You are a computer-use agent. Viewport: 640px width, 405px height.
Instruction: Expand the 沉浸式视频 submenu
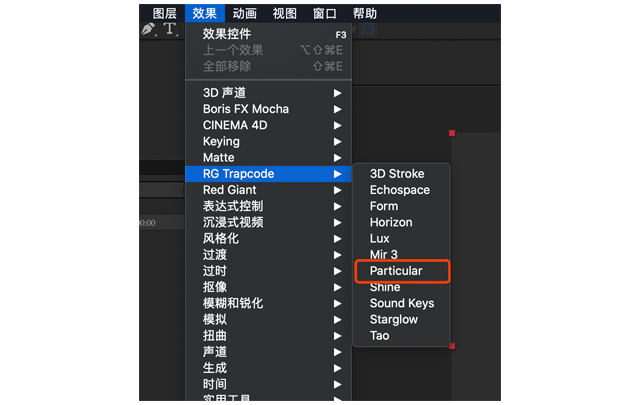click(268, 222)
